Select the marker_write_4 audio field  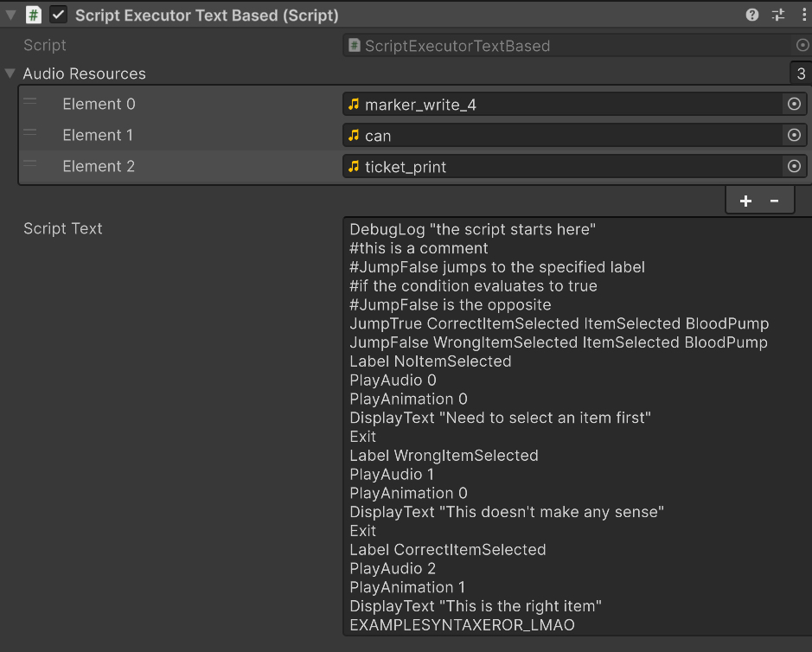coord(562,105)
